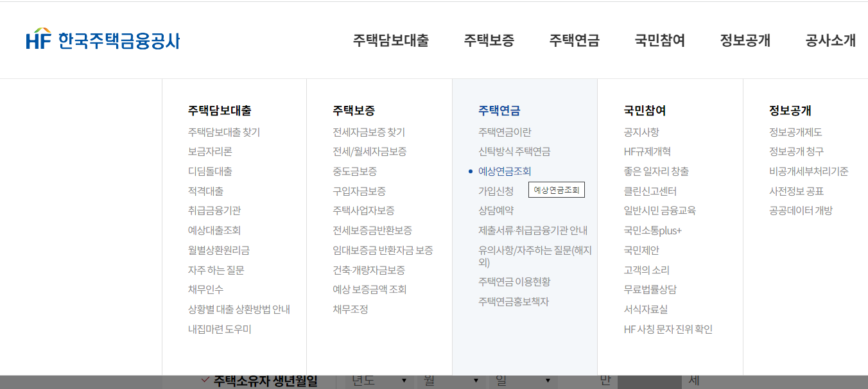Open 예상 보증금액 조회
Screen dimensions: 868x389
tap(370, 290)
